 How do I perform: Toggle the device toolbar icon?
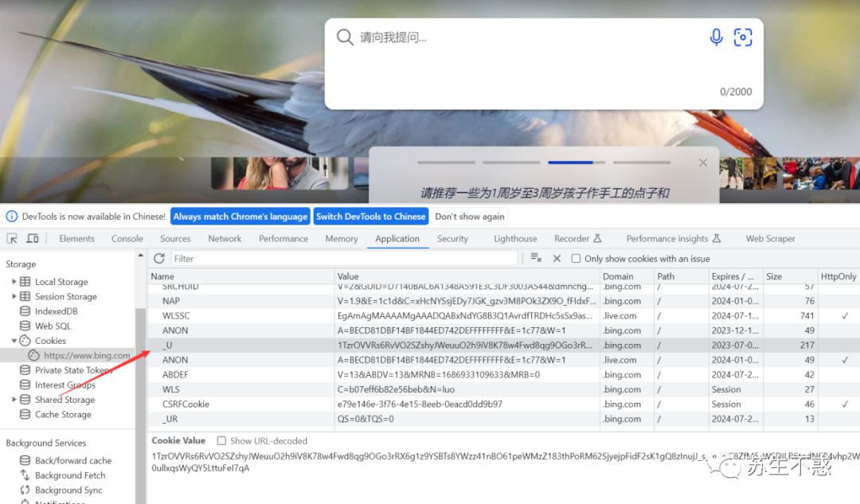(31, 238)
